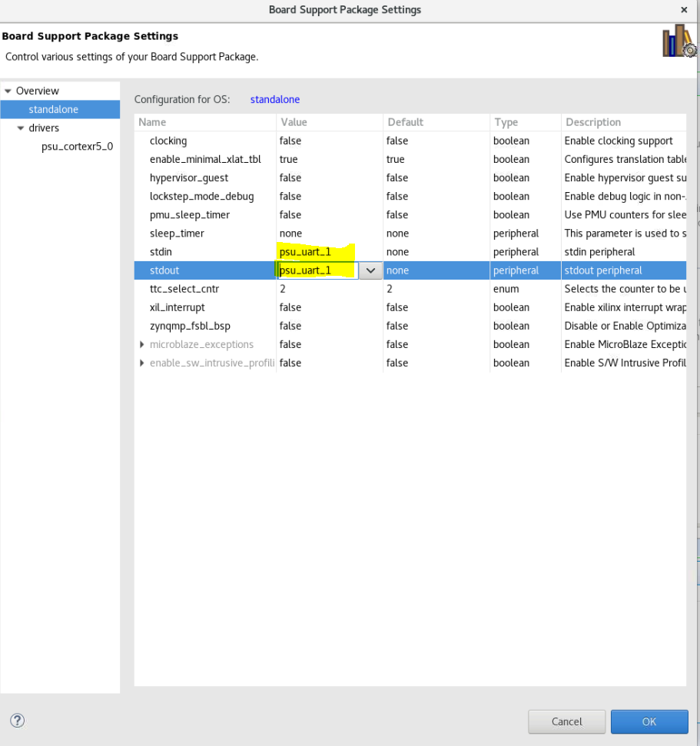The height and width of the screenshot is (746, 700).
Task: Select the sleep_timer parameter row
Action: coord(177,234)
